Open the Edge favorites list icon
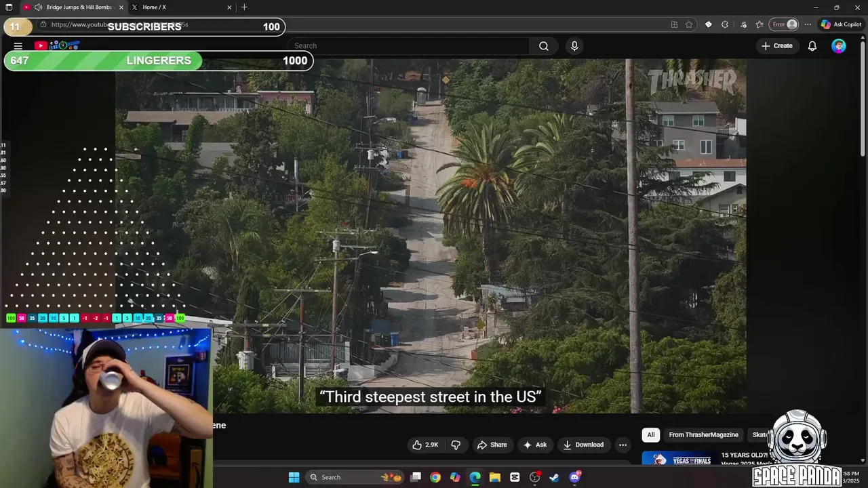This screenshot has width=868, height=488. pos(759,24)
